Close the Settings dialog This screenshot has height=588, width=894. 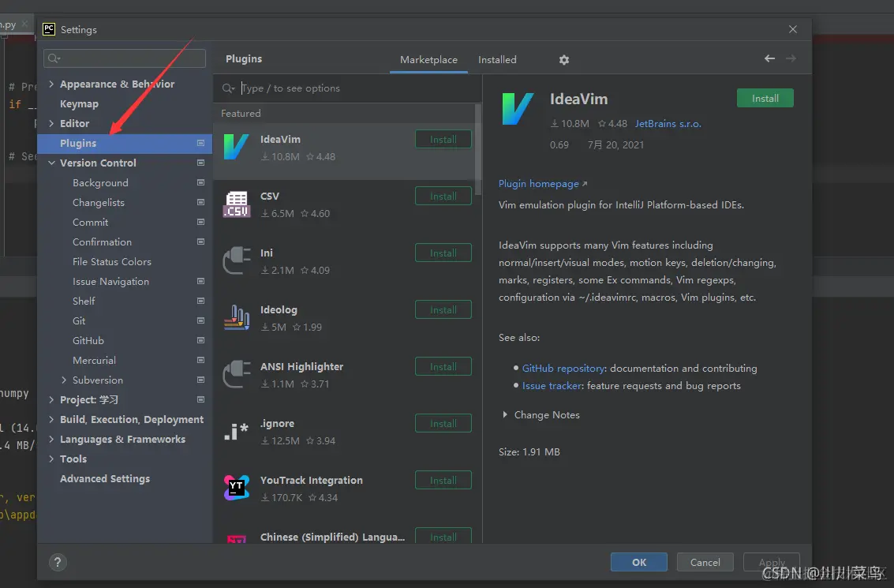(x=792, y=29)
